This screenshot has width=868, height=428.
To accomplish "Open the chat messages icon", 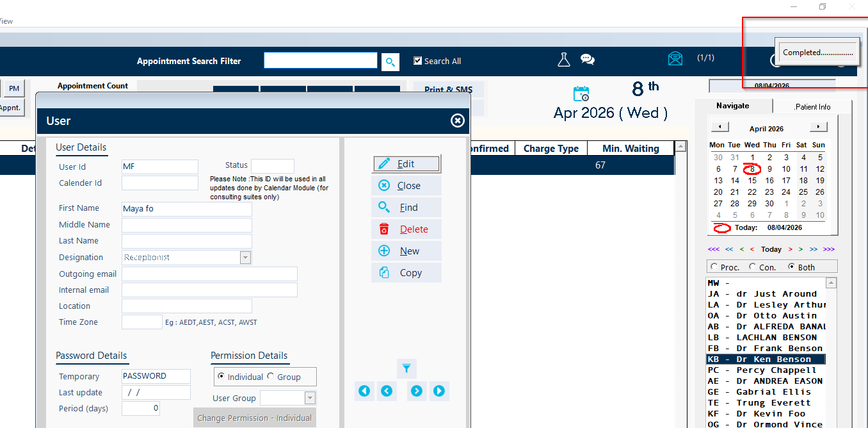I will [587, 60].
